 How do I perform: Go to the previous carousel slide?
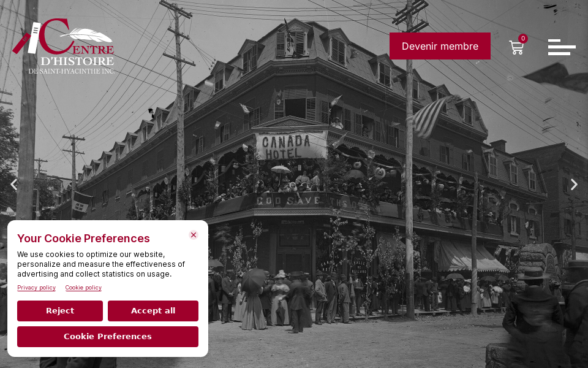point(14,185)
